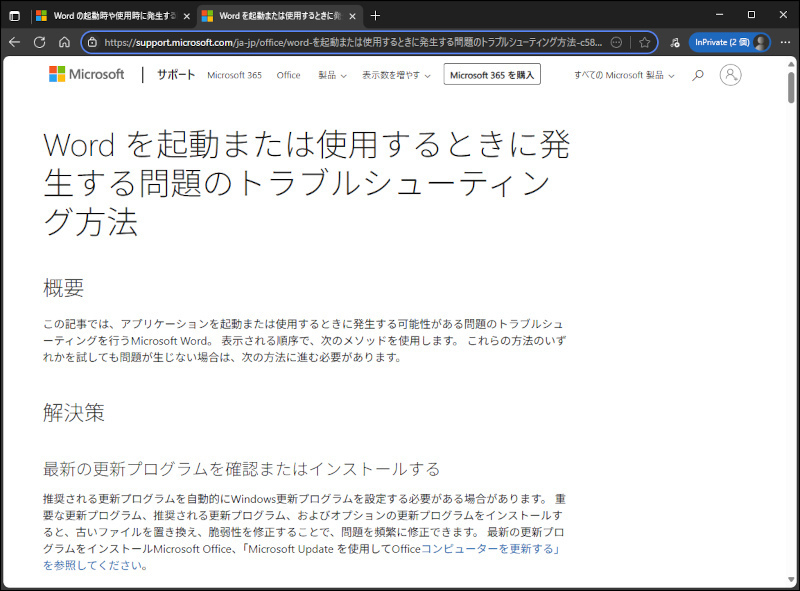The width and height of the screenshot is (800, 591).
Task: Expand the 製品 dropdown
Action: pyautogui.click(x=332, y=75)
